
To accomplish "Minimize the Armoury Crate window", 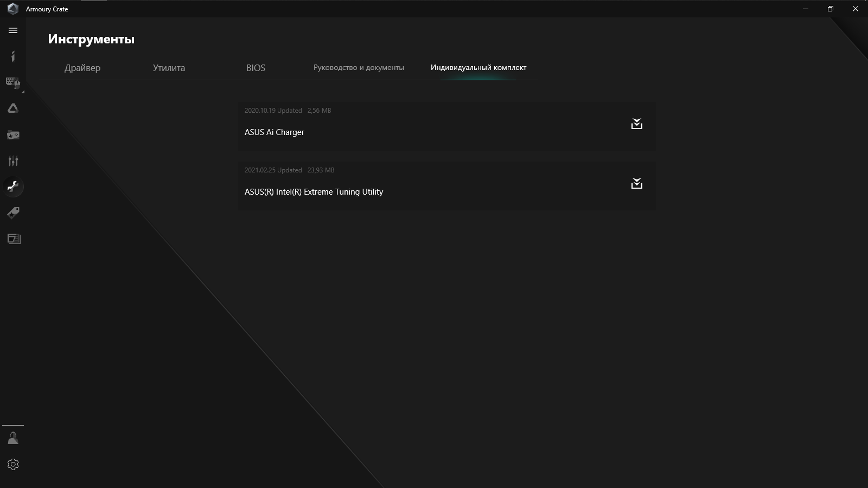I will tap(806, 9).
